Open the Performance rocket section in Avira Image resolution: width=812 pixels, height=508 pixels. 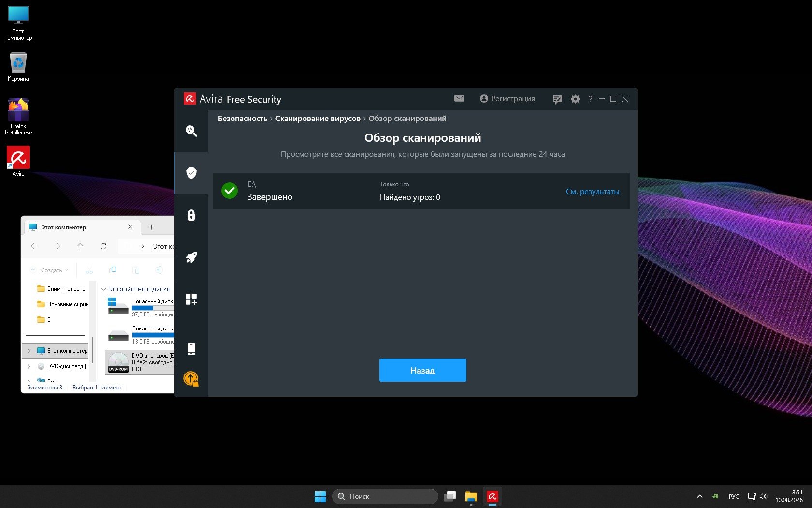(191, 257)
